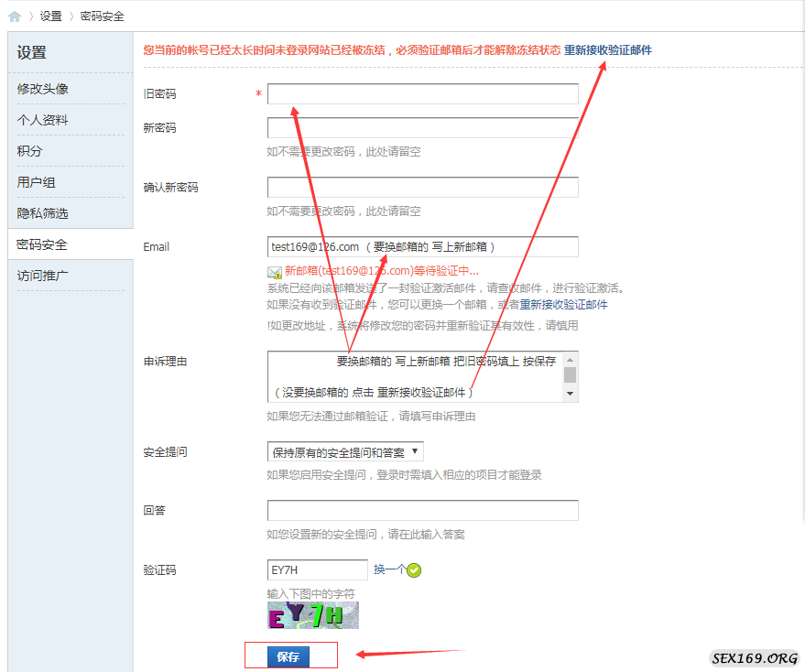Click the green captcha validation checkmark icon
The width and height of the screenshot is (805, 672).
(414, 571)
